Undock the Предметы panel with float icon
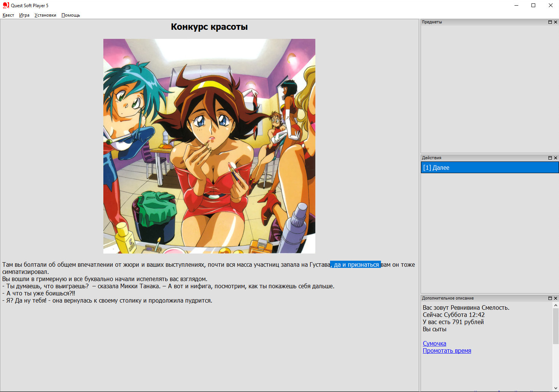Image resolution: width=559 pixels, height=392 pixels. (x=550, y=22)
